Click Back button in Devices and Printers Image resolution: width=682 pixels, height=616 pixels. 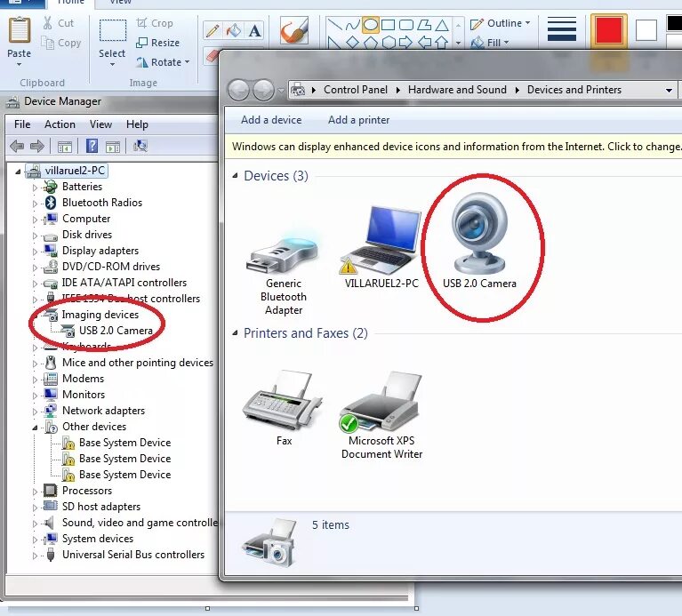(238, 91)
